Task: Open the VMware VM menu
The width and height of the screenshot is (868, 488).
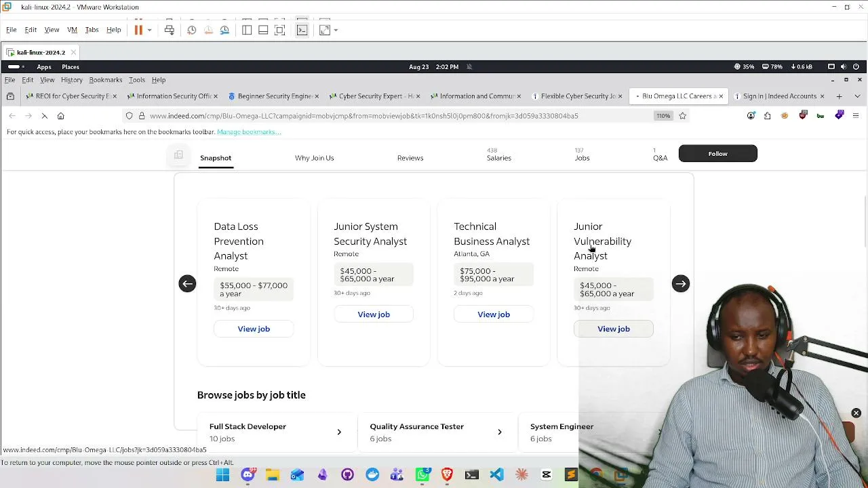Action: (x=72, y=30)
